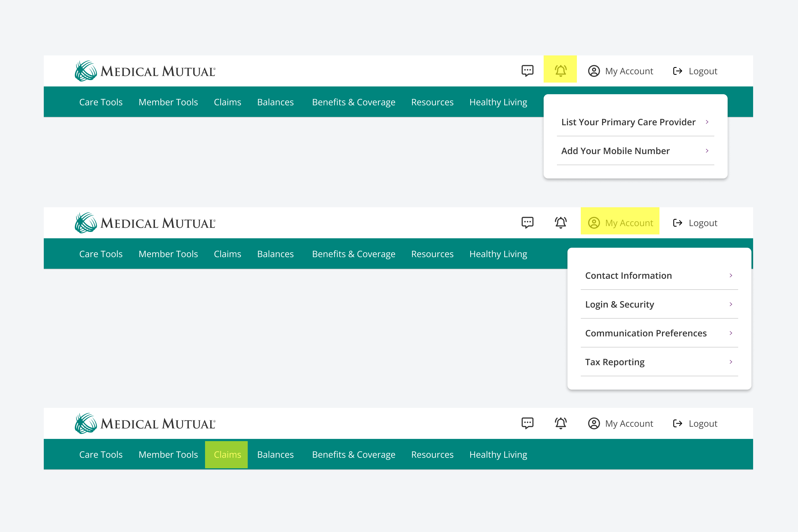The width and height of the screenshot is (798, 532).
Task: Click the Contact Information link
Action: point(629,275)
